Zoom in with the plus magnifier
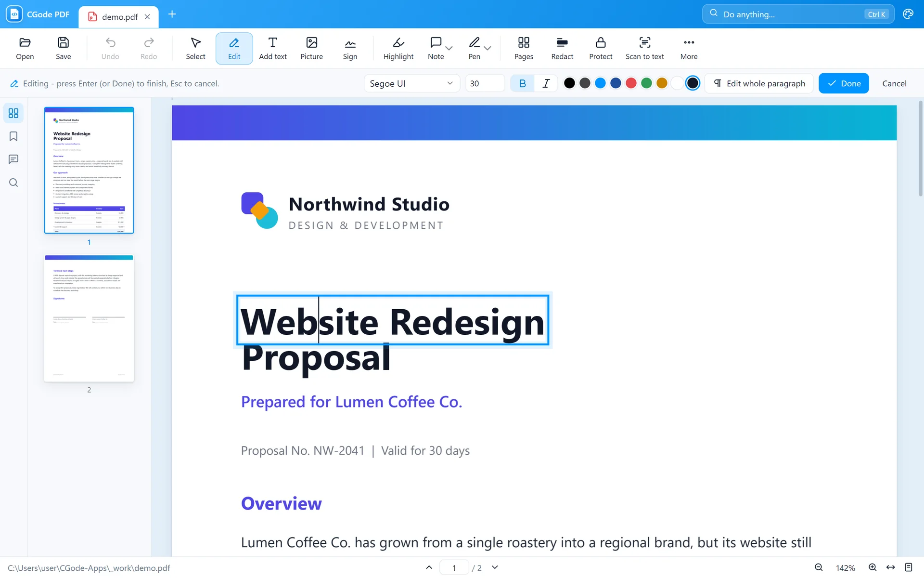 pyautogui.click(x=873, y=567)
